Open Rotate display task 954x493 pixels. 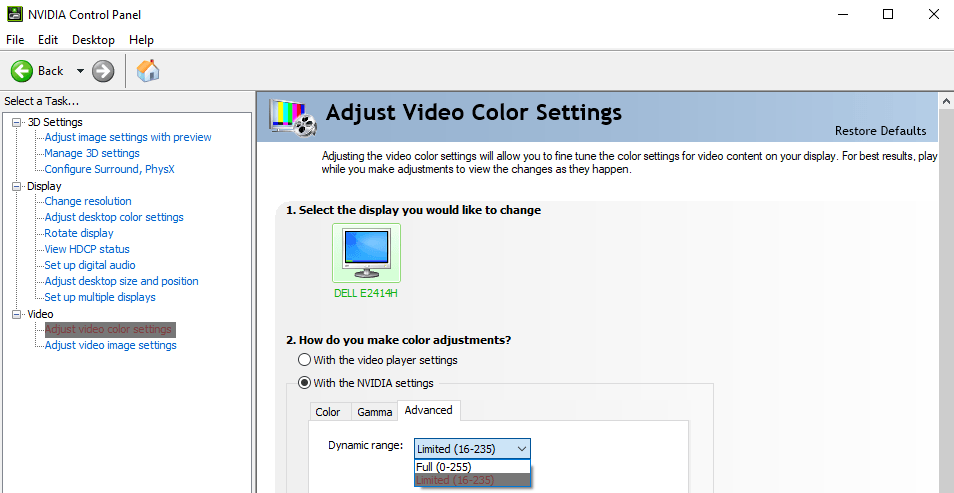[x=78, y=233]
